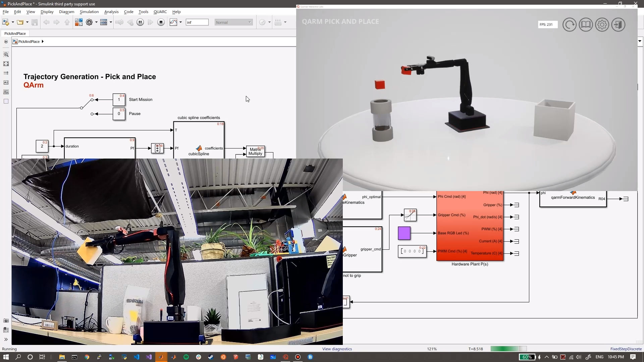Click the zoom percentage 121% input field
This screenshot has width=644, height=362.
click(x=431, y=349)
